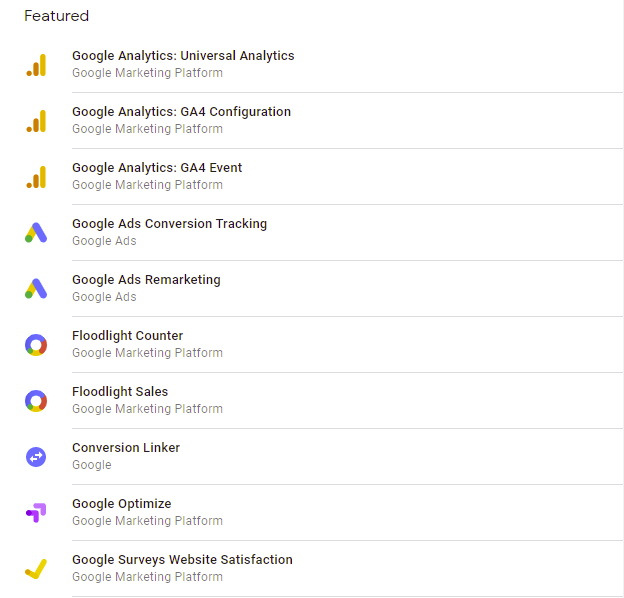
Task: Click the GA4 Event analytics icon
Action: click(x=36, y=177)
